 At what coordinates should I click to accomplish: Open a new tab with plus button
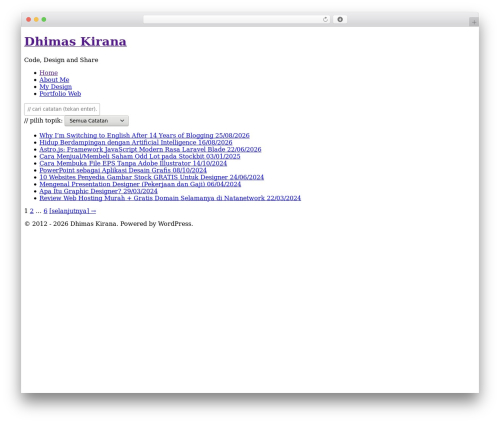point(474,22)
